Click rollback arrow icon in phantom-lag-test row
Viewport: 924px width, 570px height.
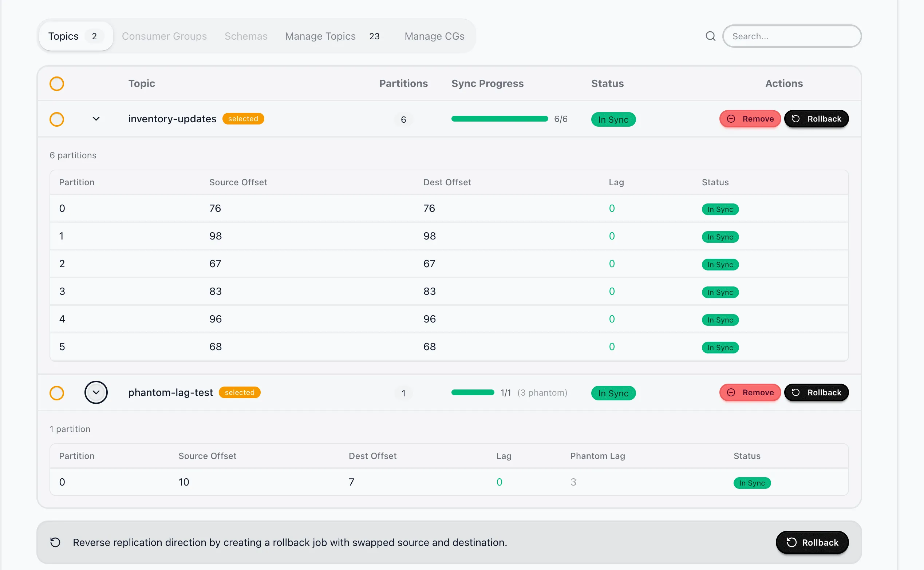795,393
